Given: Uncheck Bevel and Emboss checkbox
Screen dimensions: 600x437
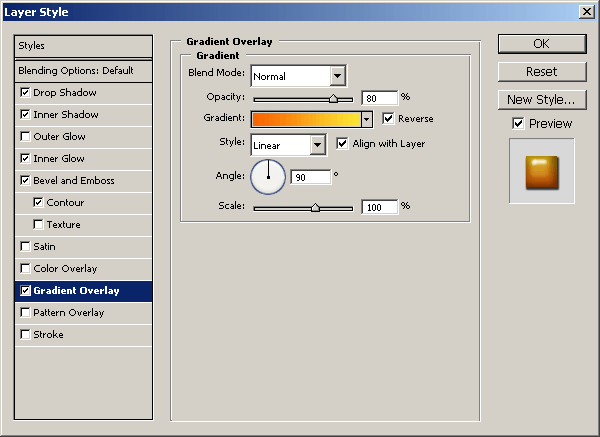Looking at the screenshot, I should [x=25, y=181].
